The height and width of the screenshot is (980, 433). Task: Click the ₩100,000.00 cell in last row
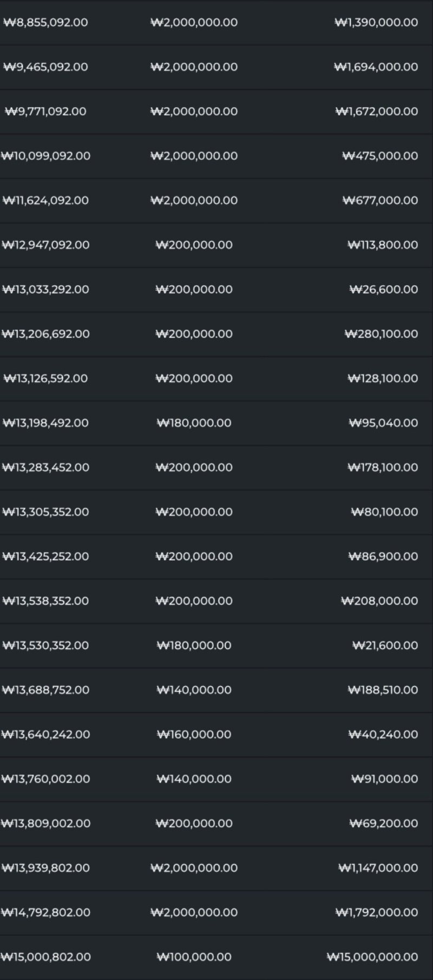coord(194,957)
